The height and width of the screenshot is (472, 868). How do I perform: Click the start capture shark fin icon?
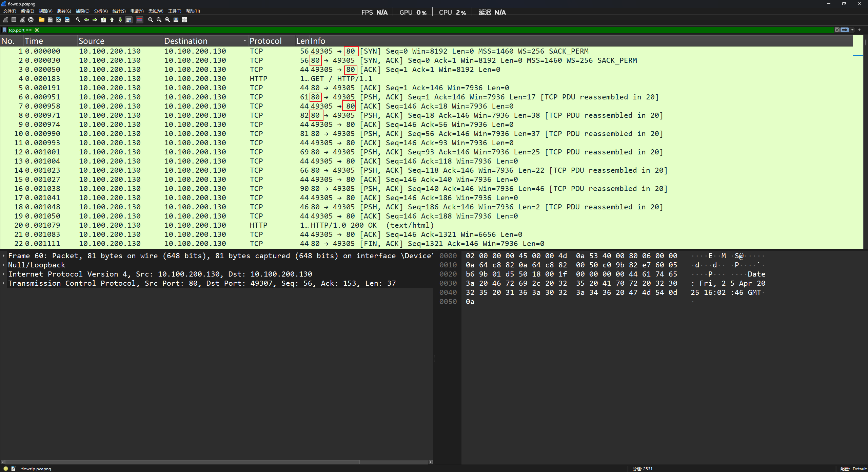tap(5, 20)
